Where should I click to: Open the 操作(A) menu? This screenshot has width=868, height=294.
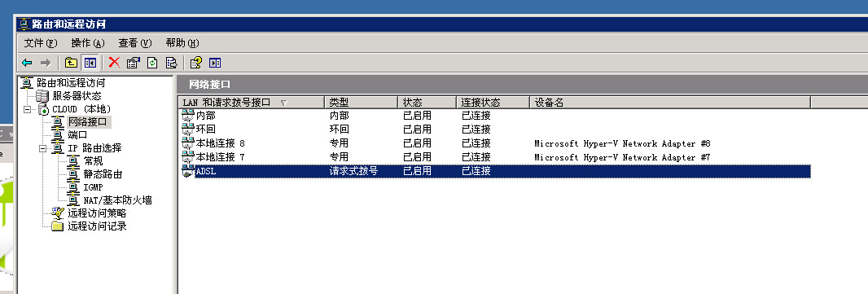(x=88, y=43)
